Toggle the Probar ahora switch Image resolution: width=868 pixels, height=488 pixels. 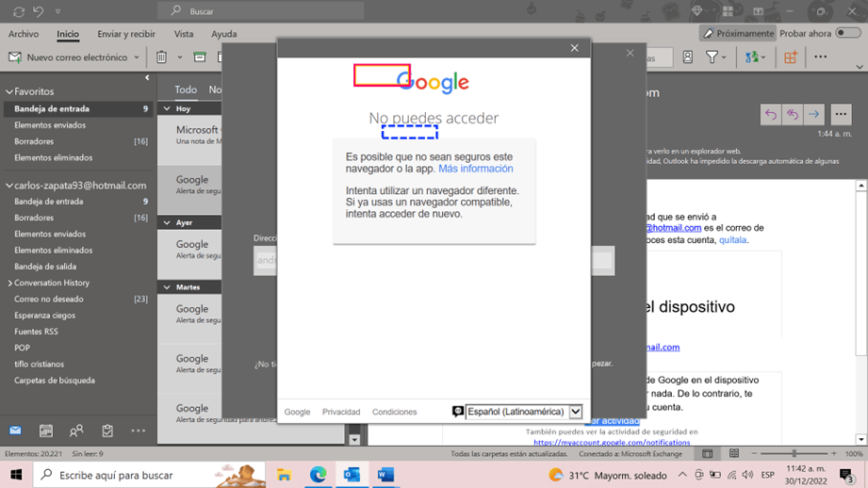(847, 33)
